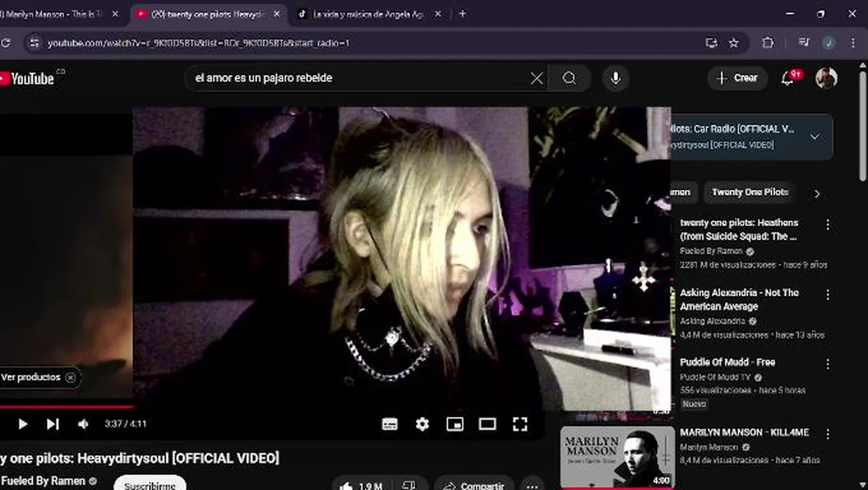Close the twenty one pilots tab
Screen dimensions: 868x490
point(276,14)
